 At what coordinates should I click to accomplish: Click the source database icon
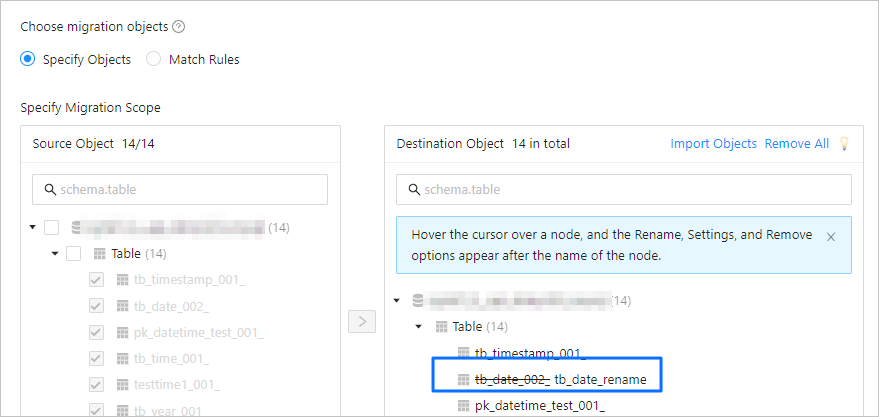coord(76,228)
